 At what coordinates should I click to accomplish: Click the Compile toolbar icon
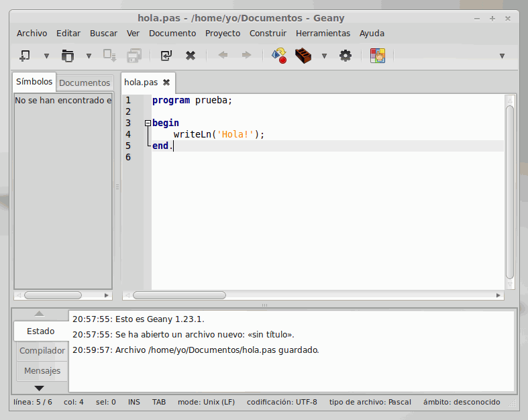click(279, 56)
